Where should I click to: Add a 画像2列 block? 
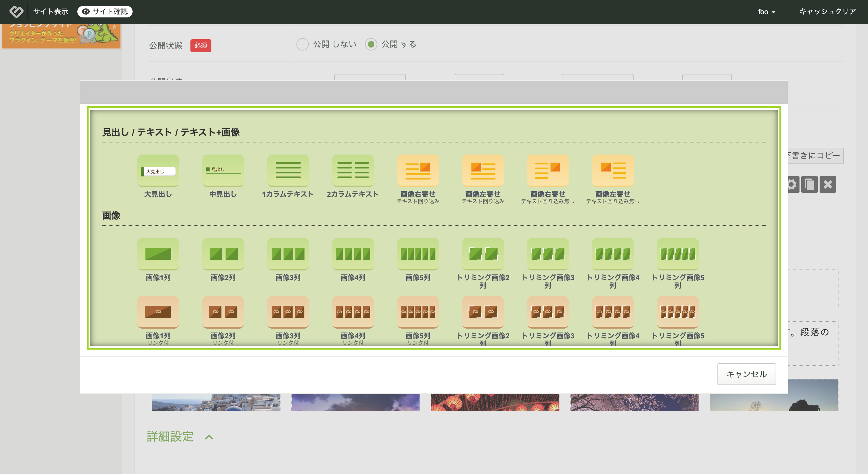tap(223, 254)
